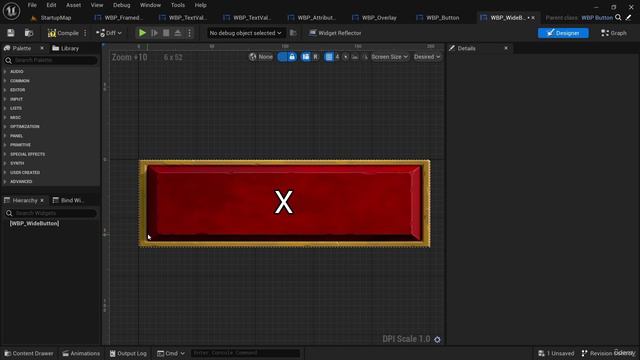Open Compile options three-dot menu
The image size is (640, 360).
click(x=85, y=33)
